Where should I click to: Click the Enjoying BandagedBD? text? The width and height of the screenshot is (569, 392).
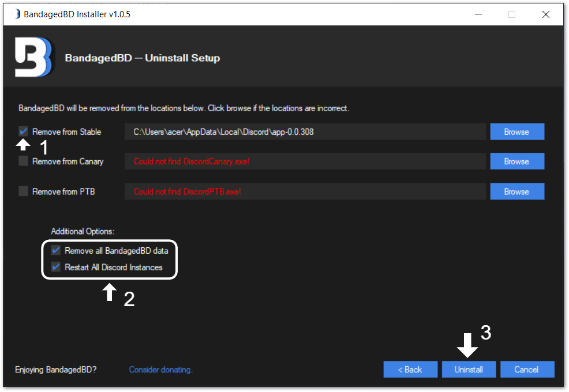point(56,370)
